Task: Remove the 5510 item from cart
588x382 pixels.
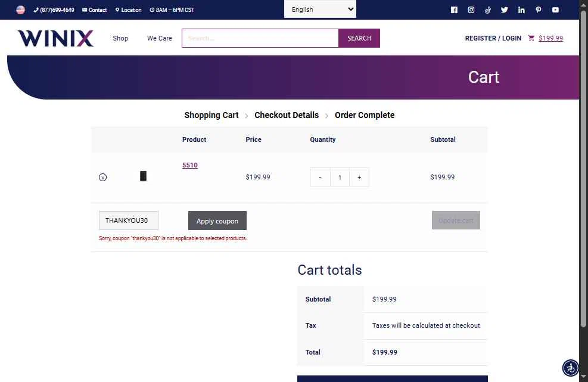Action: coord(102,178)
